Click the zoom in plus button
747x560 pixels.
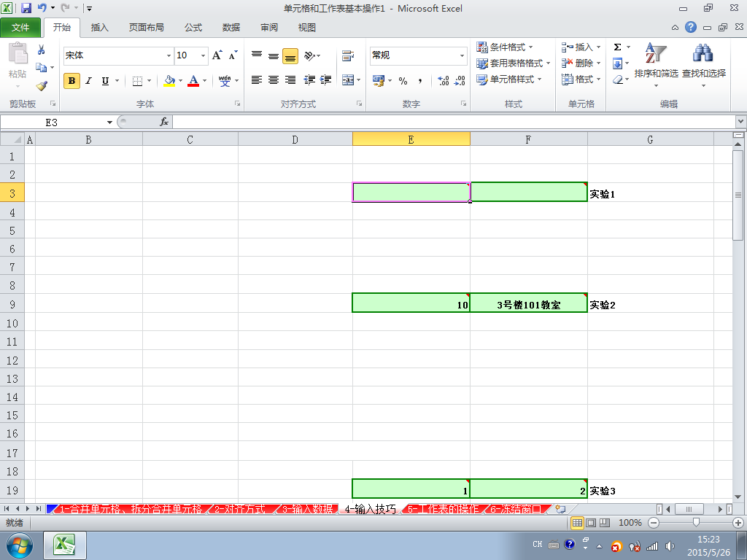738,523
